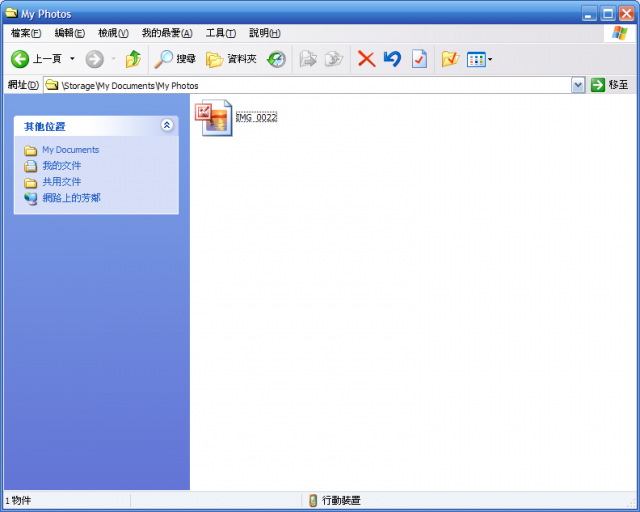Open 網路上的芳鄰 link in sidebar
Viewport: 640px width, 512px height.
pos(71,198)
